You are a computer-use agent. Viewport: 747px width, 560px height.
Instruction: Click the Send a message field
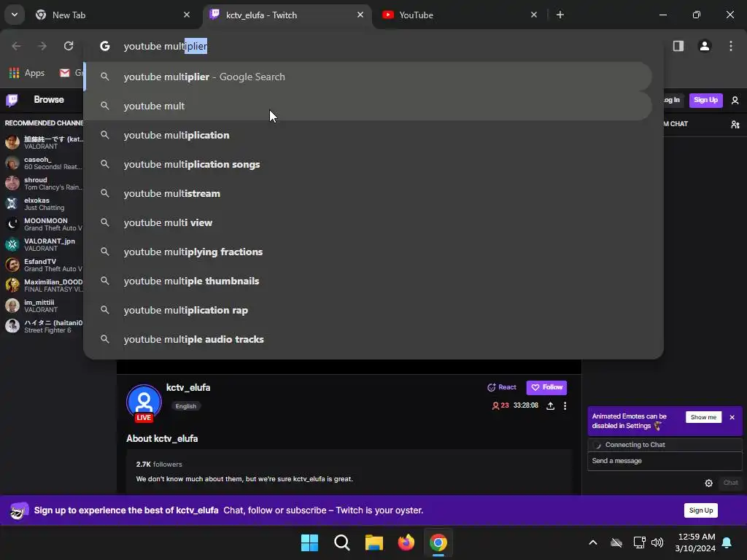tap(665, 461)
